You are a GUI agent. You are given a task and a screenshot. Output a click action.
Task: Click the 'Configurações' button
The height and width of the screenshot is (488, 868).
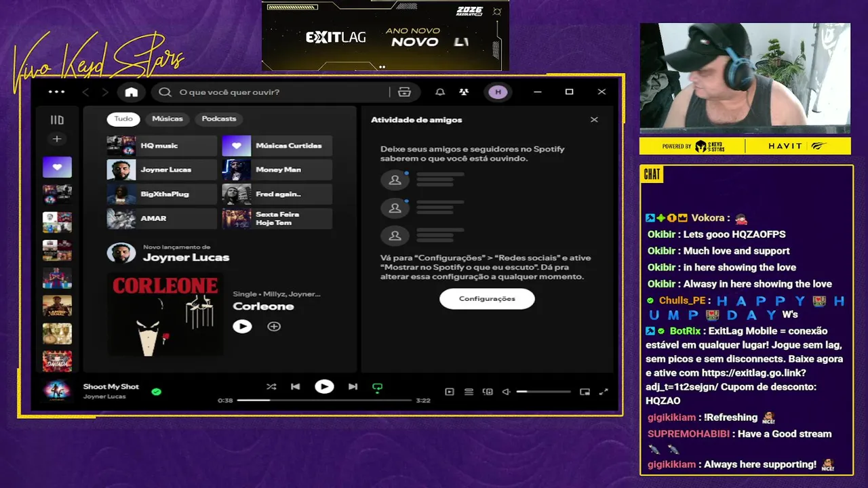click(487, 299)
